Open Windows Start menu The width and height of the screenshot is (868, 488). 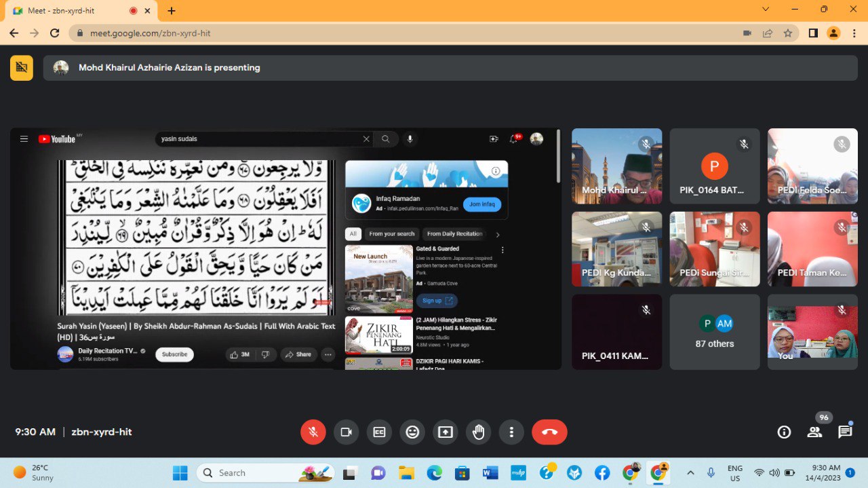click(x=180, y=473)
